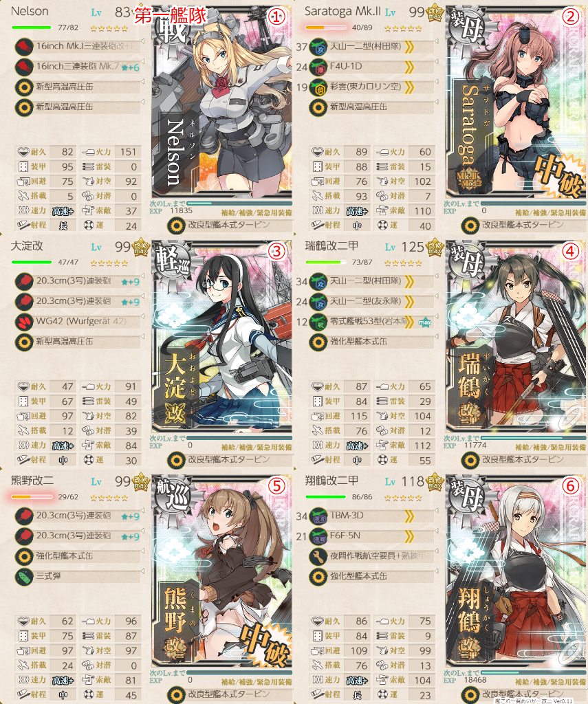588x704 pixels.
Task: Click 瑞鶴改二甲's 零式艦戦53型 fighter icon
Action: [318, 322]
